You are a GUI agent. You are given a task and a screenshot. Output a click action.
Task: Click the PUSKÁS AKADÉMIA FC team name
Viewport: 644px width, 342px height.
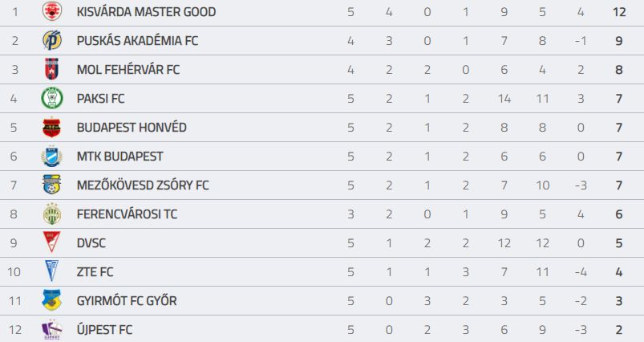pyautogui.click(x=138, y=41)
